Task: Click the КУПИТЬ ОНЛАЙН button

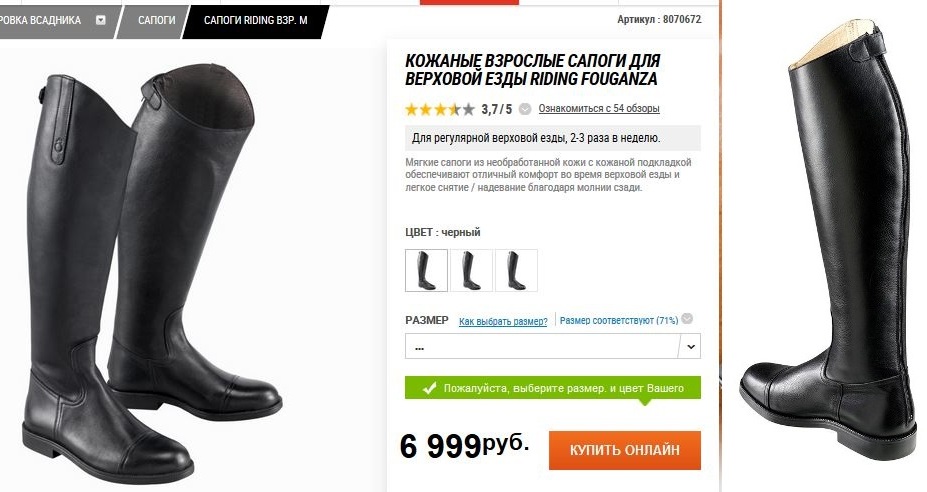Action: pyautogui.click(x=625, y=450)
